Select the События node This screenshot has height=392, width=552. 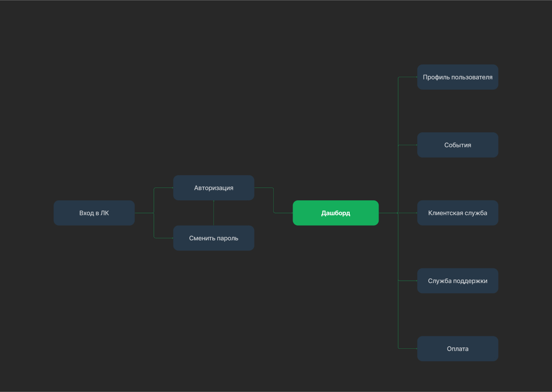tap(458, 145)
